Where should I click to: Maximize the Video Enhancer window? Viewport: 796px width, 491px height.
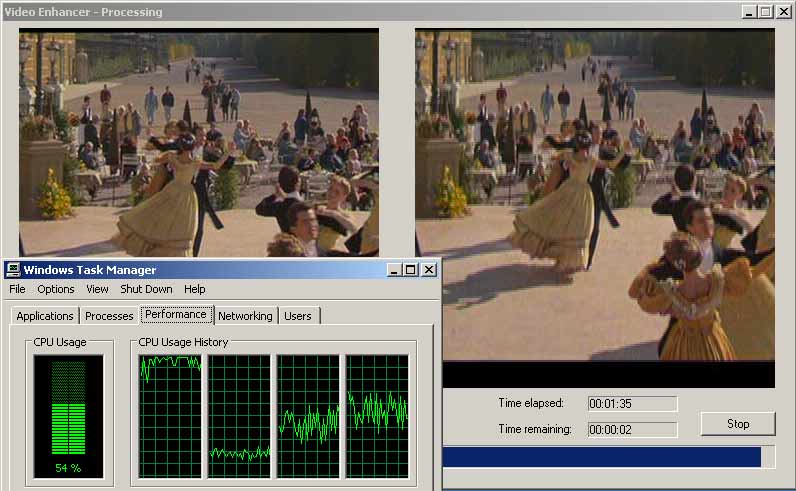(x=766, y=12)
